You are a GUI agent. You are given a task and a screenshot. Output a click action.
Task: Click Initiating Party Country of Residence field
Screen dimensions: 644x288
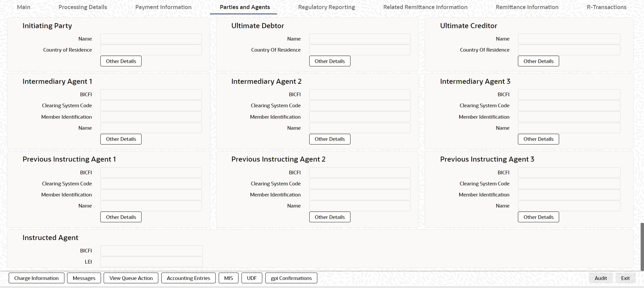point(151,50)
